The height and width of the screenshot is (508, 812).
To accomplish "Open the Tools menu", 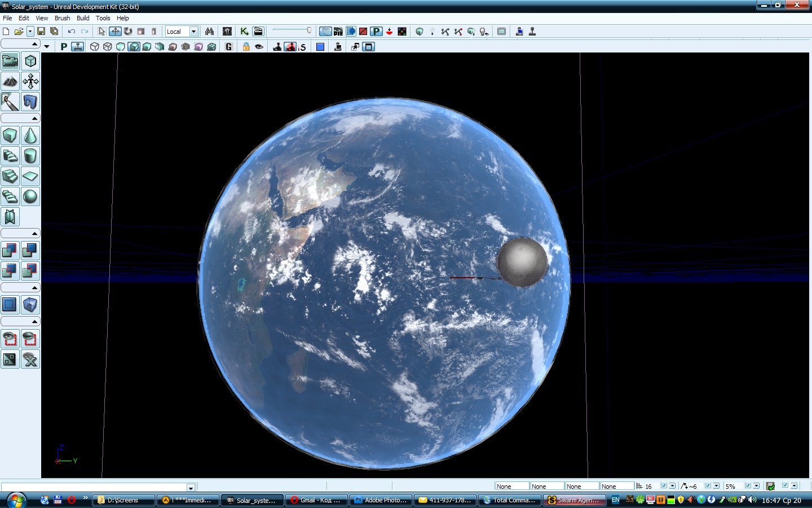I will tap(103, 18).
